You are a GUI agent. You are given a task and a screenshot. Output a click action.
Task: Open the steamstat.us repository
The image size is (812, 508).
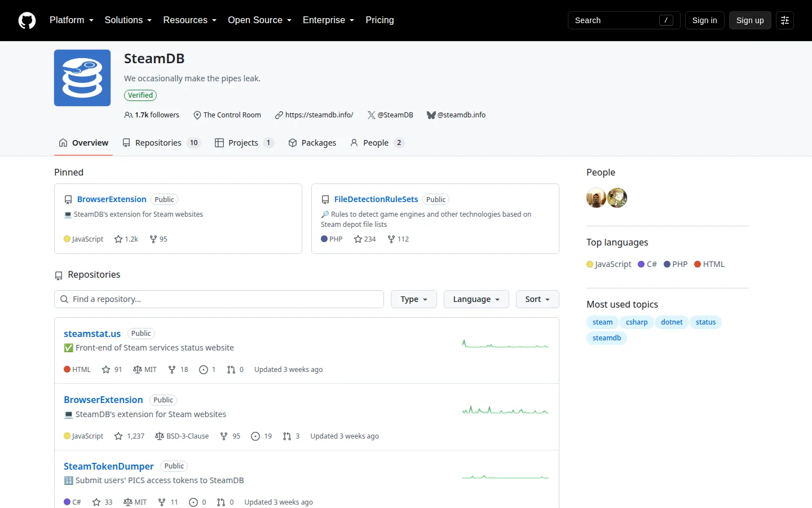click(x=92, y=334)
